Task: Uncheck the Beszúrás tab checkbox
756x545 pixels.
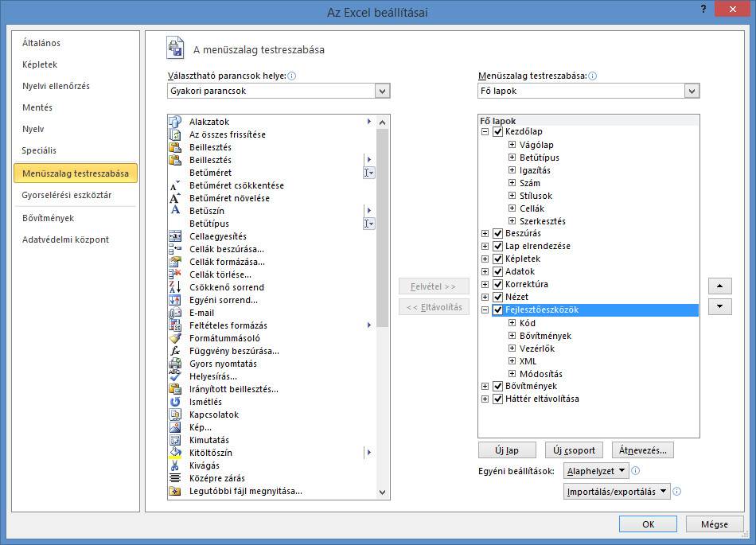Action: click(498, 233)
